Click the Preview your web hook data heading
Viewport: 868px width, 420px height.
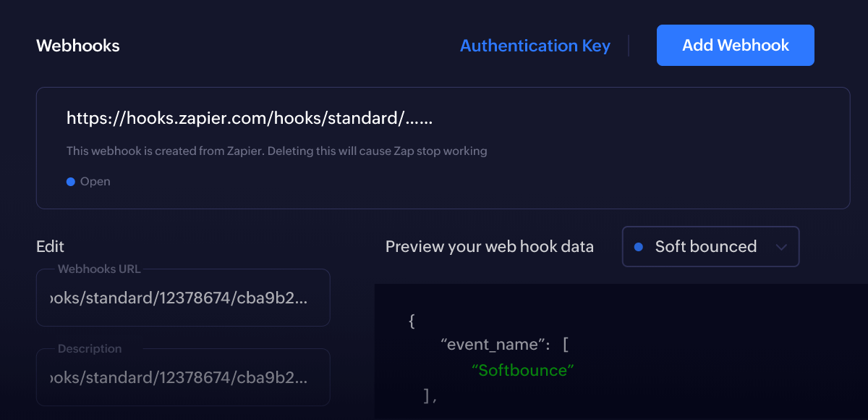[490, 246]
